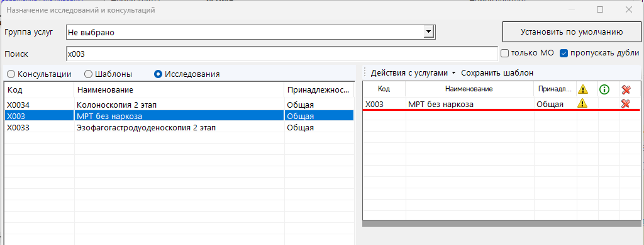
Task: Click Общая cell in right services grid
Action: 550,105
